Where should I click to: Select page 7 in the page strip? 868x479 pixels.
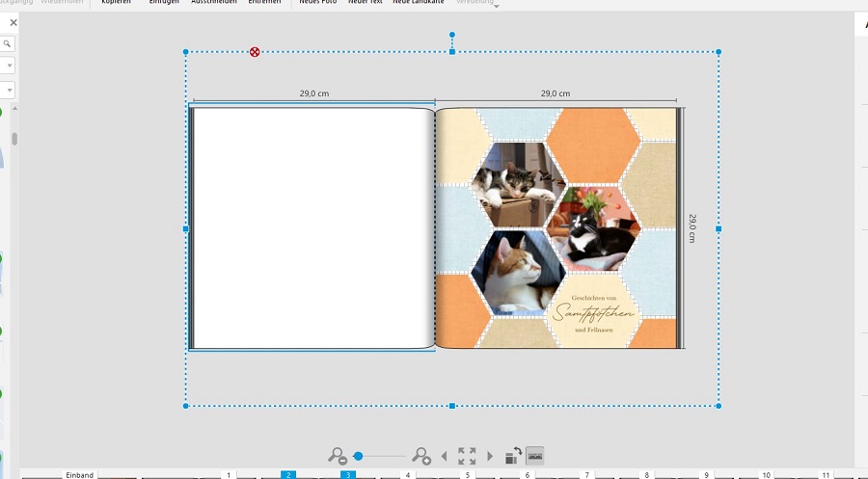tap(586, 474)
